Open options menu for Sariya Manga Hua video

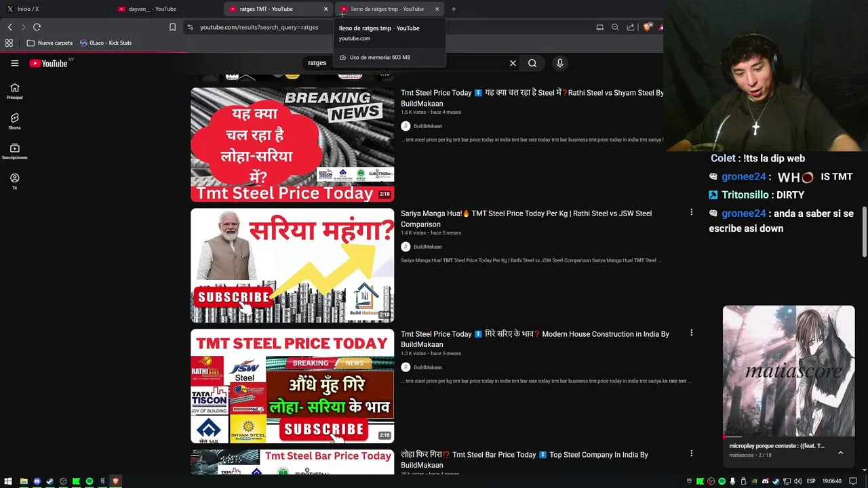coord(691,212)
